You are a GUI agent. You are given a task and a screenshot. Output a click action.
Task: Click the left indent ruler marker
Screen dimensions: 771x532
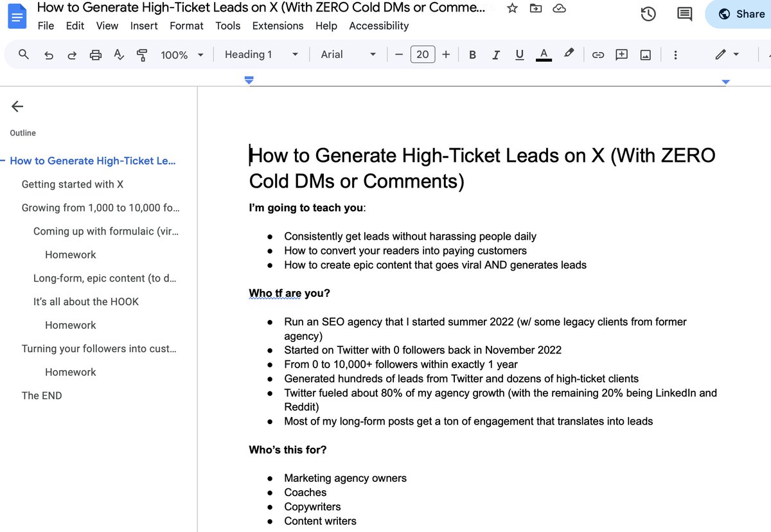249,81
